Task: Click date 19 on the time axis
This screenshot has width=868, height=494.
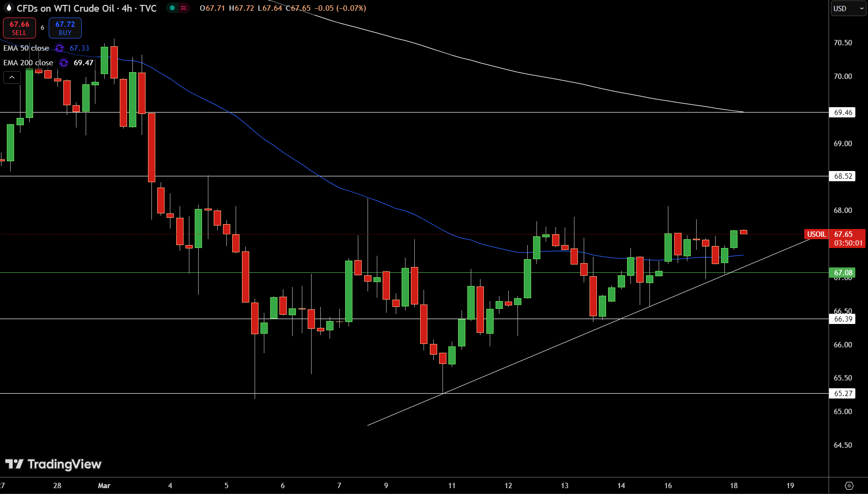Action: tap(790, 486)
